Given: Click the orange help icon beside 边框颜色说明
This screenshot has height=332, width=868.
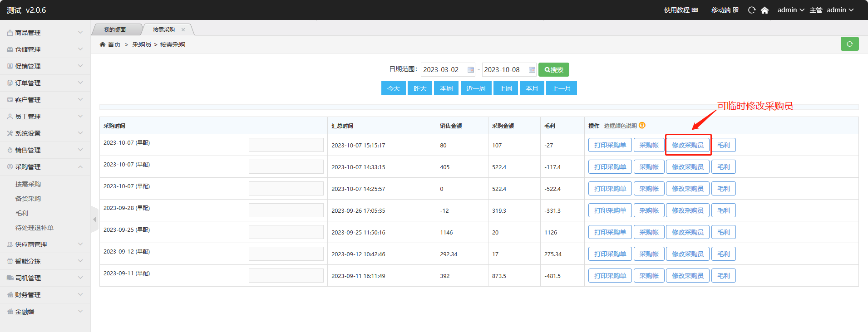Looking at the screenshot, I should [x=642, y=126].
